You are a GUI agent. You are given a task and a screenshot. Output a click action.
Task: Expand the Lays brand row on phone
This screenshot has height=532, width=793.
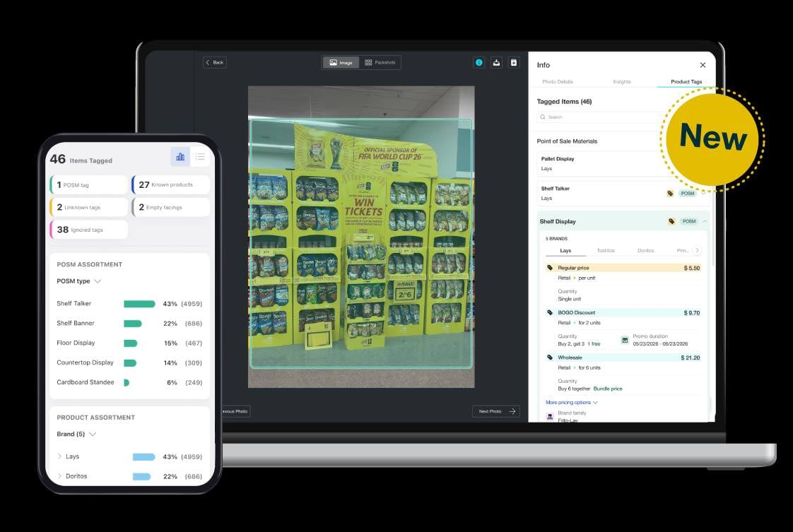coord(59,456)
